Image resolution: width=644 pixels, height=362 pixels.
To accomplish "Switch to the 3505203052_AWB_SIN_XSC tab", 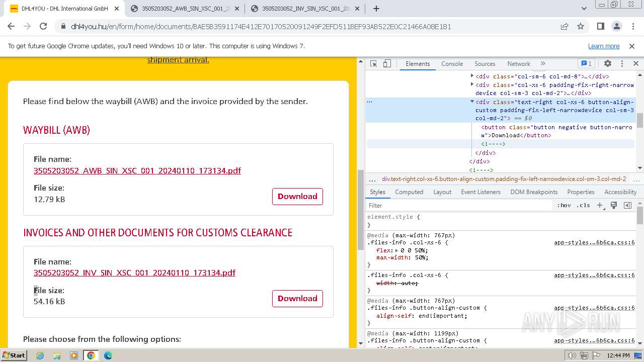I will pyautogui.click(x=185, y=9).
